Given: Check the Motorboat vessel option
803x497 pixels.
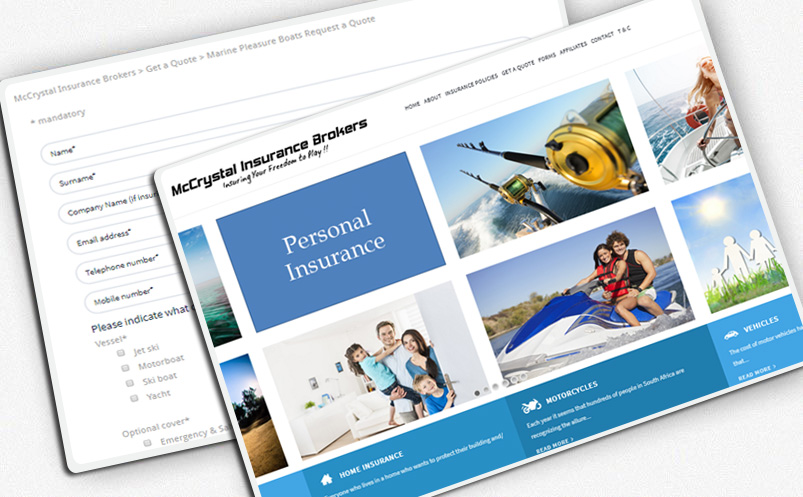Looking at the screenshot, I should (x=127, y=366).
